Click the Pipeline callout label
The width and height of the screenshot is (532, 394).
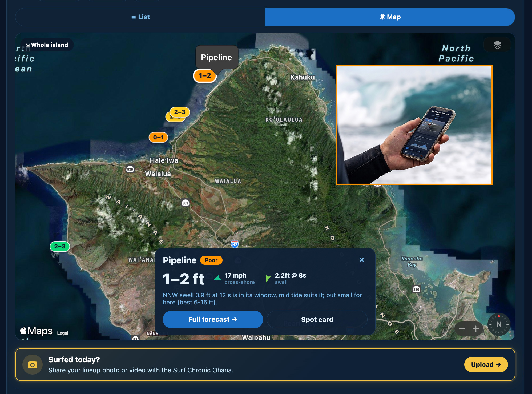point(216,57)
